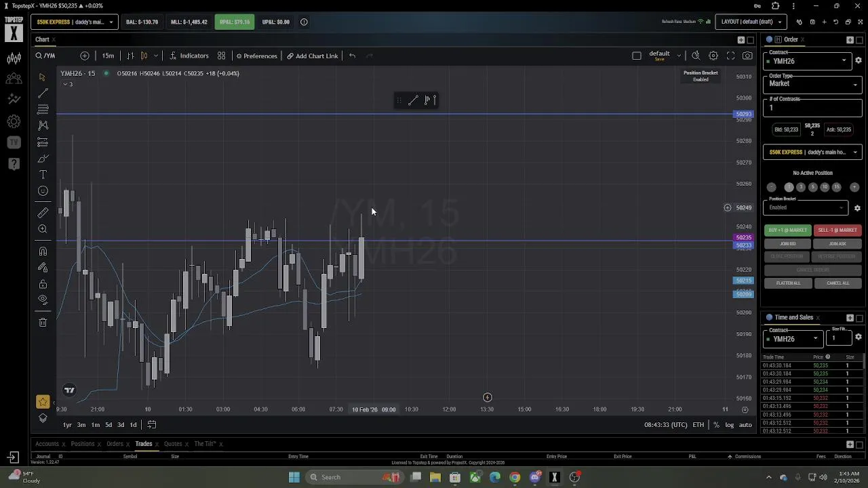Toggle auto price scale

tap(745, 425)
